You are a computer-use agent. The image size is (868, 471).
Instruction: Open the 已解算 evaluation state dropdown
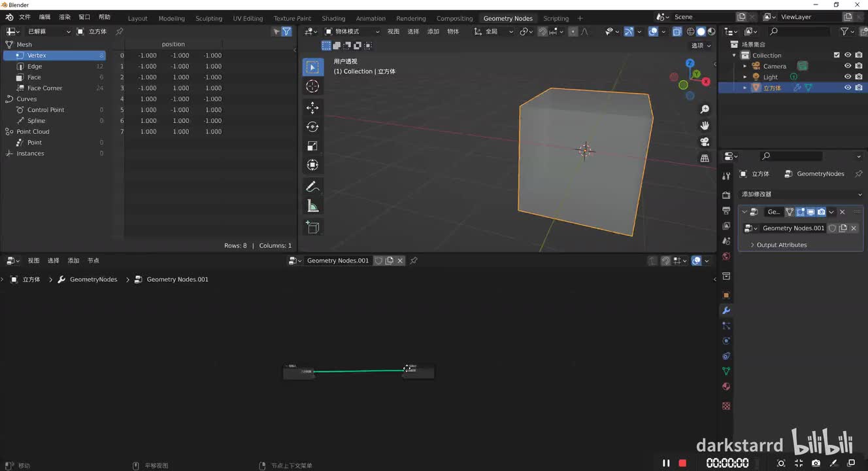(x=49, y=31)
